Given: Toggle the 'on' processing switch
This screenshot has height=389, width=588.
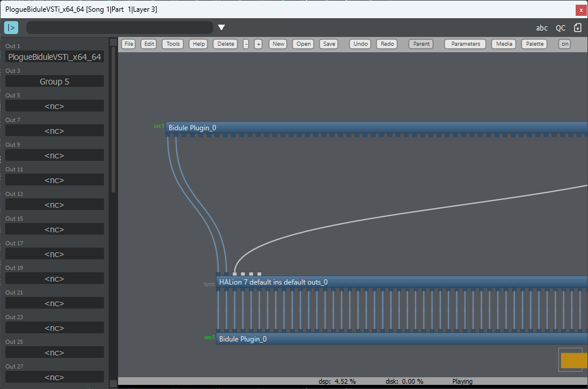Looking at the screenshot, I should tap(565, 44).
